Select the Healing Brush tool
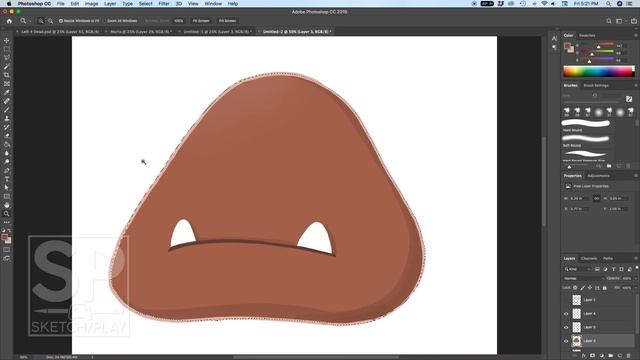640x360 pixels. point(7,101)
